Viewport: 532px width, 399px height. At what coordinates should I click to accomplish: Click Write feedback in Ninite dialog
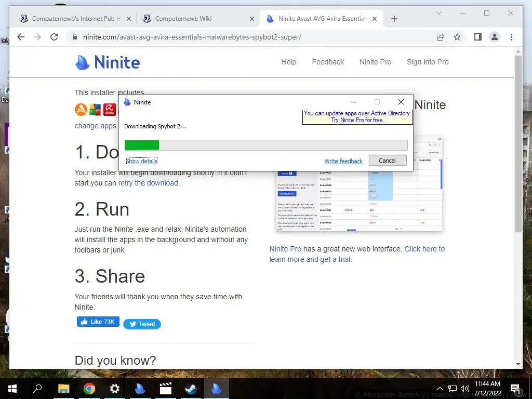pyautogui.click(x=343, y=161)
